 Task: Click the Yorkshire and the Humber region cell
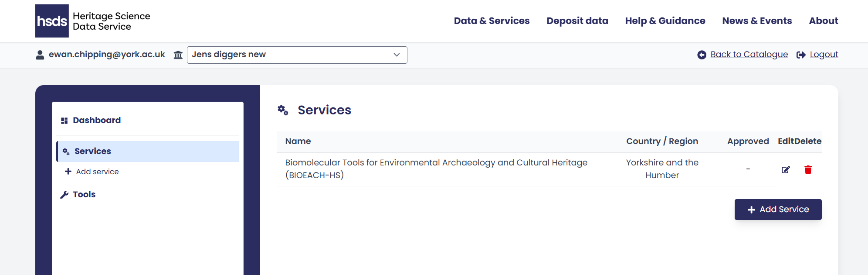click(x=662, y=169)
